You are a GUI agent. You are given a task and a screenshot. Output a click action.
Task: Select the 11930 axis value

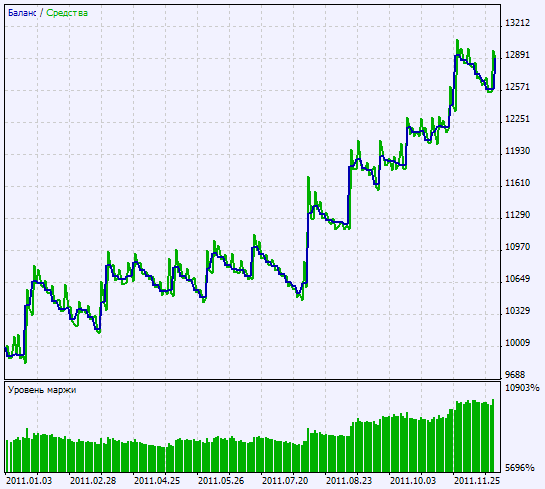pos(517,151)
